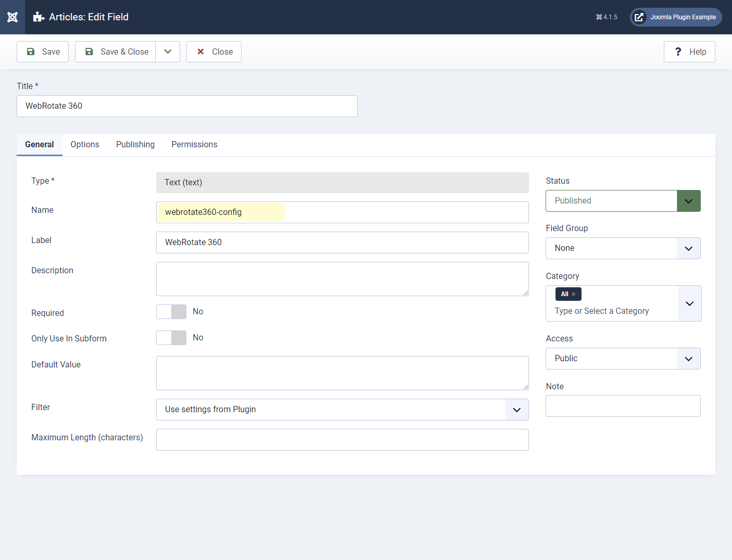This screenshot has width=732, height=560.
Task: Click into the Maximum Length input field
Action: (342, 440)
